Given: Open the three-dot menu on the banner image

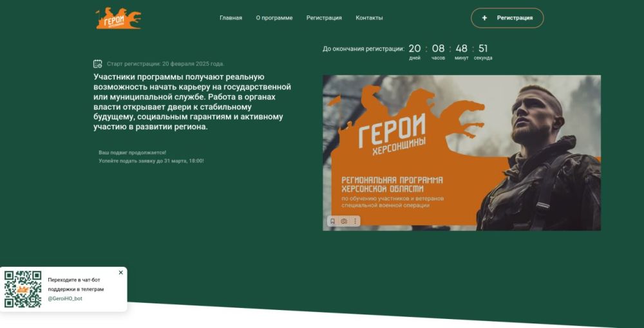Looking at the screenshot, I should (355, 221).
